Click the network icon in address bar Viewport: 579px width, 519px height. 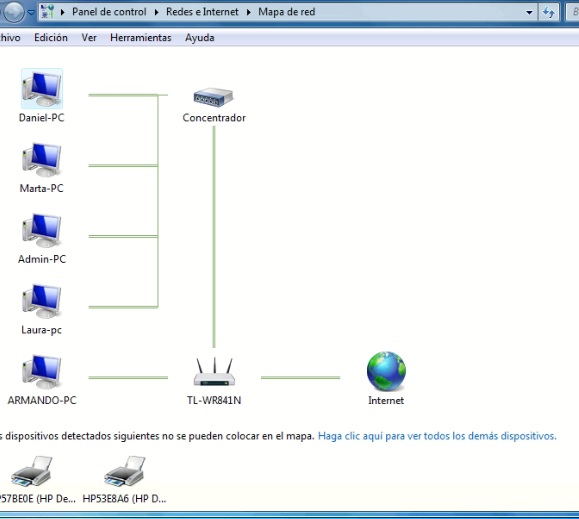(x=47, y=12)
